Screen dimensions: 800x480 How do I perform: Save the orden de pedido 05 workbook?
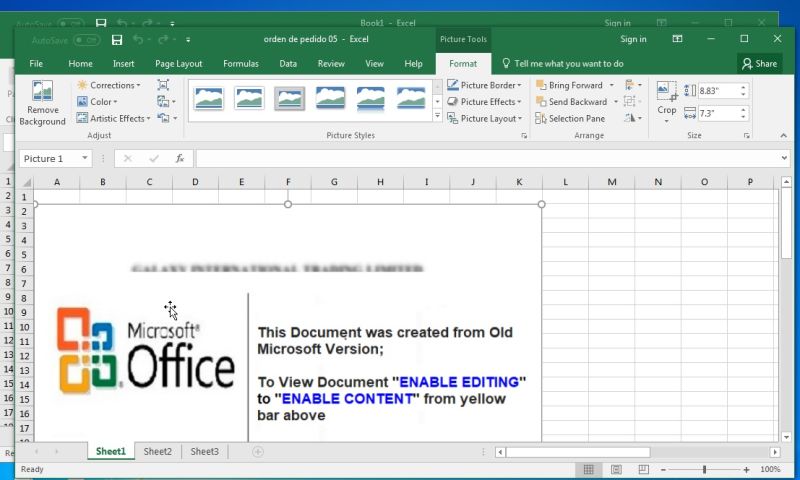coord(117,40)
